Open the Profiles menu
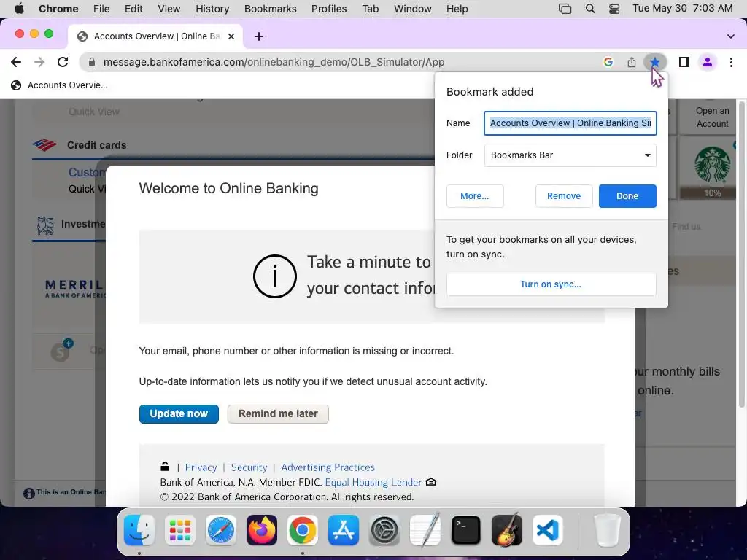747x560 pixels. click(x=329, y=9)
